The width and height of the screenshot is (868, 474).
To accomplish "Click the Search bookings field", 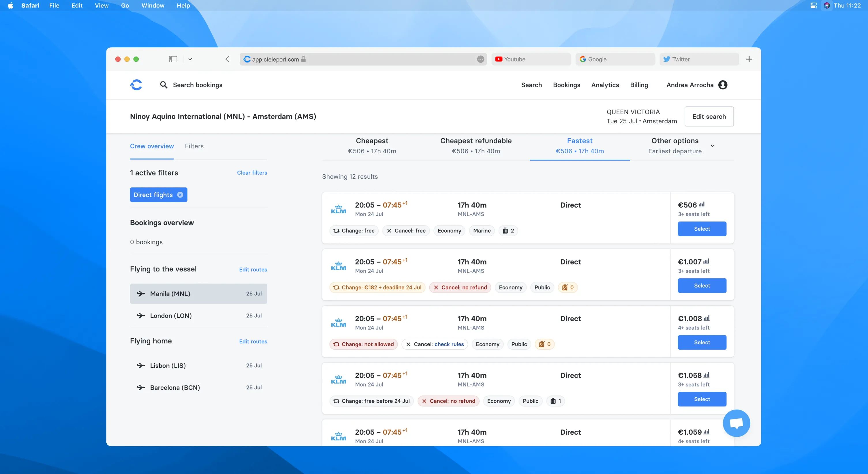I will click(198, 85).
